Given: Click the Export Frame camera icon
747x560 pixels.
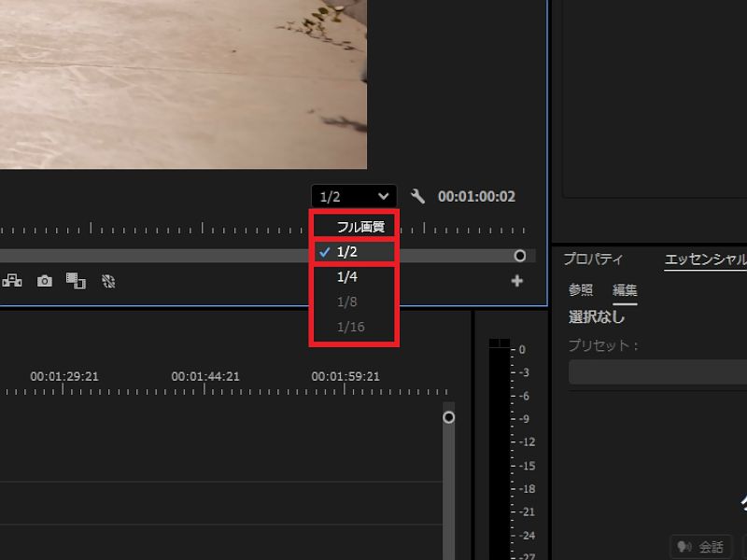Looking at the screenshot, I should (x=44, y=281).
